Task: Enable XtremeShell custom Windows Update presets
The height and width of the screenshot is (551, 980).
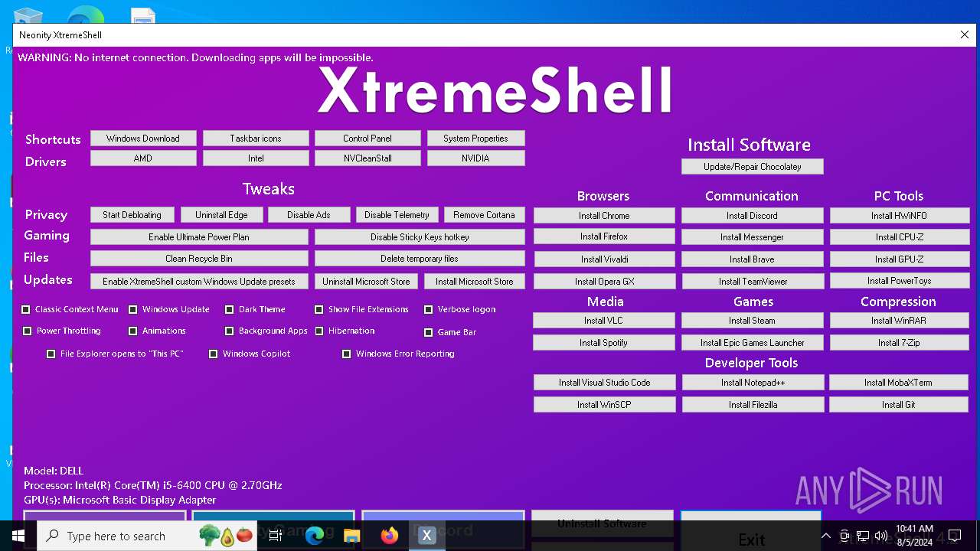Action: pos(199,282)
